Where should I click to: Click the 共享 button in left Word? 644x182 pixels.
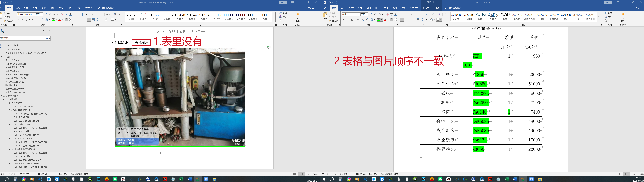pos(312,8)
